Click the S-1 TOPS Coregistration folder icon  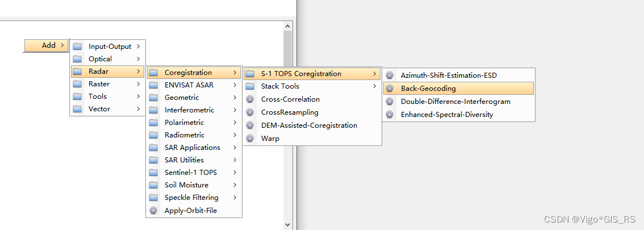click(x=250, y=74)
